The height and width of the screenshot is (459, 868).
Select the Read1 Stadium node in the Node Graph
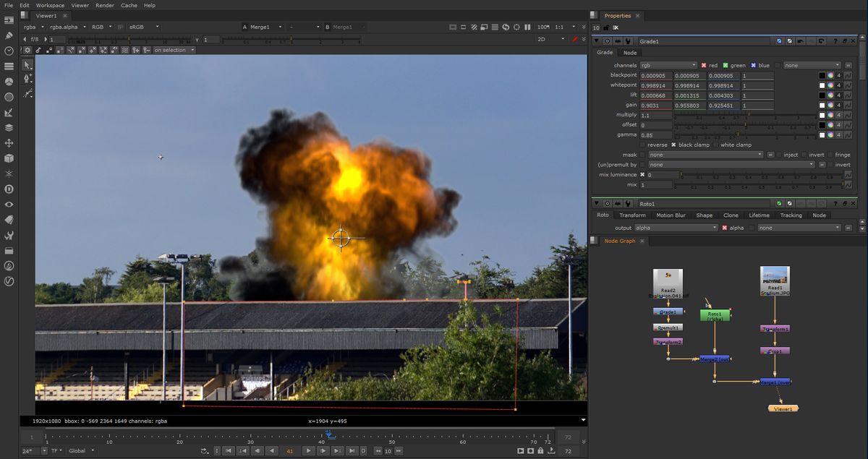tap(774, 280)
